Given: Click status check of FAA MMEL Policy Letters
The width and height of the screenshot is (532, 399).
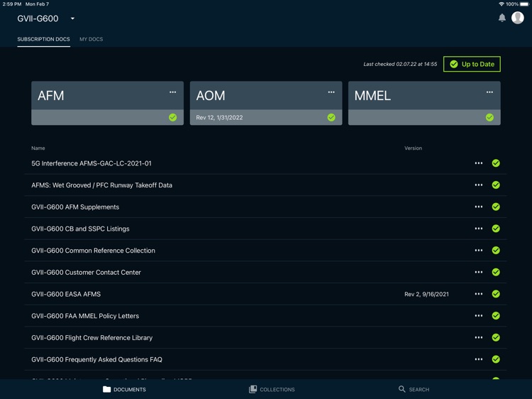Looking at the screenshot, I should point(496,315).
